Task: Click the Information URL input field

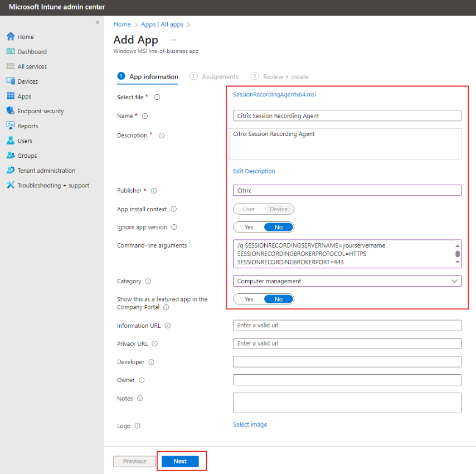Action: [347, 325]
